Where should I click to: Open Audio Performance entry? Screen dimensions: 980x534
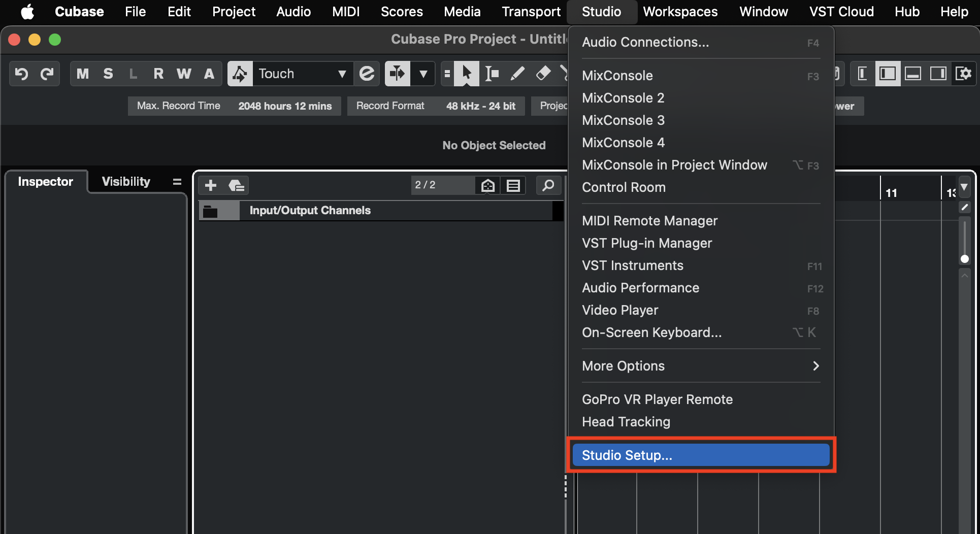point(701,288)
